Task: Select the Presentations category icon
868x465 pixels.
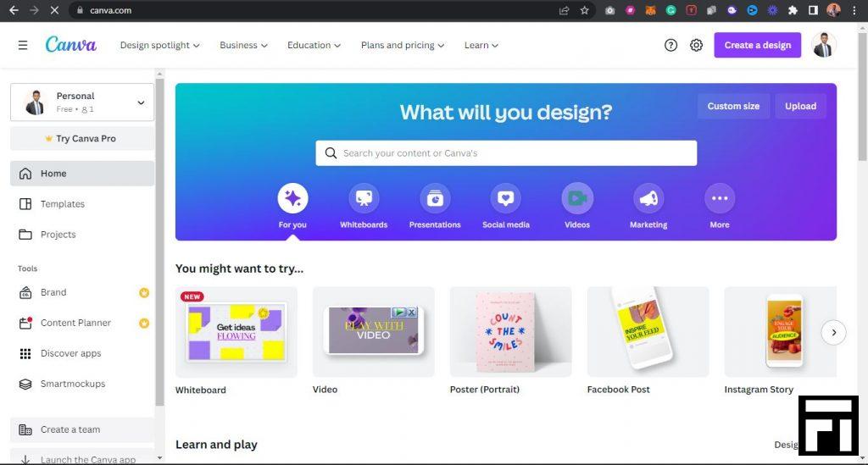Action: coord(435,198)
